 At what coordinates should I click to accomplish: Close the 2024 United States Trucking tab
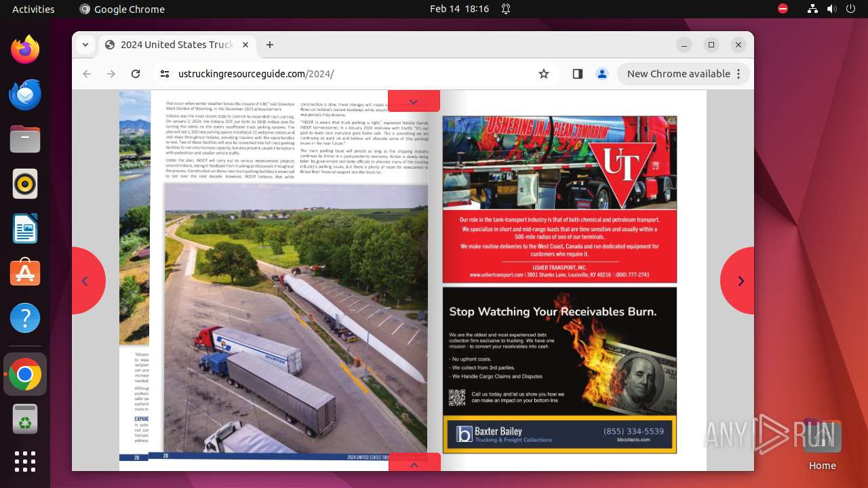pyautogui.click(x=245, y=45)
